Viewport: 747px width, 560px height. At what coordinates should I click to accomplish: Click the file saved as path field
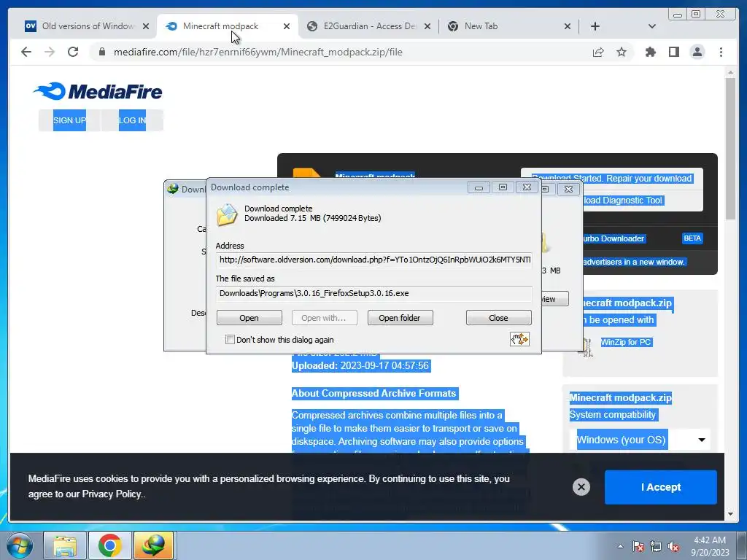tap(374, 293)
